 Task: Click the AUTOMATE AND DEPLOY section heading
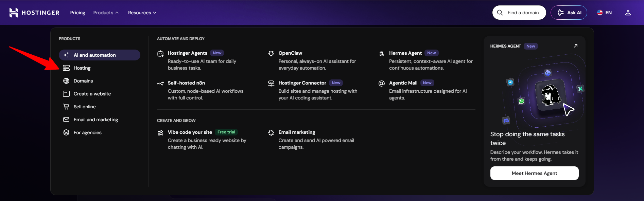pyautogui.click(x=181, y=39)
